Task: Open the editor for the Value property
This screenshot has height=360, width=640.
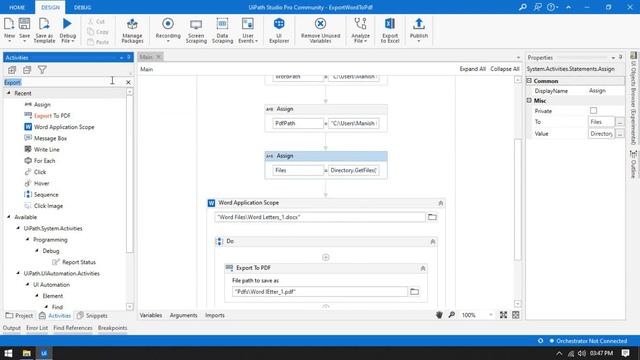Action: click(620, 133)
